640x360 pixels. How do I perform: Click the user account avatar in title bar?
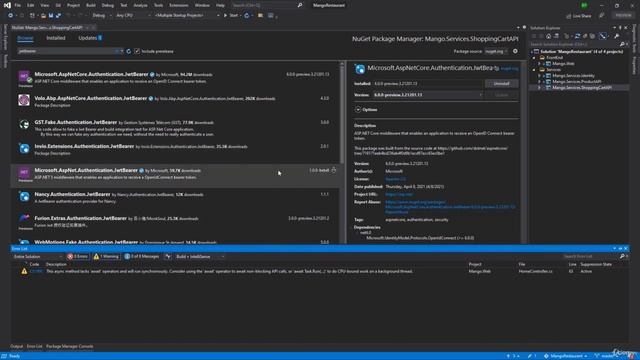pyautogui.click(x=584, y=5)
